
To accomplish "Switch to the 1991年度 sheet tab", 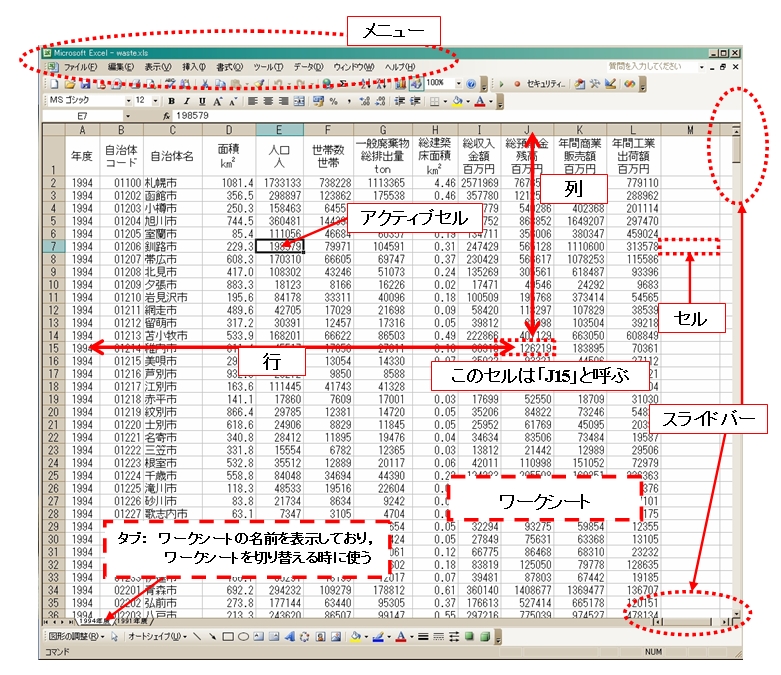I will (132, 621).
